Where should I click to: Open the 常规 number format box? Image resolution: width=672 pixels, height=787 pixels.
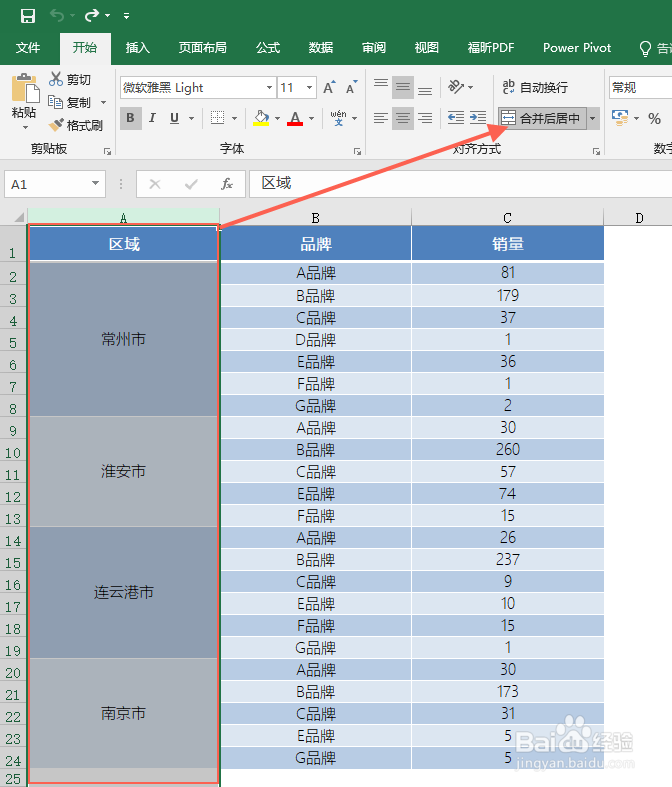point(640,87)
